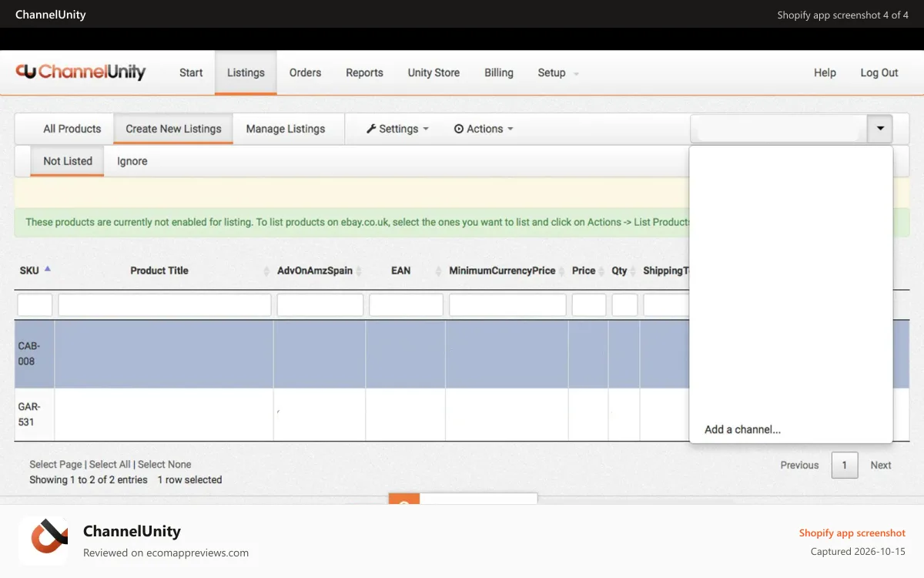Click the Select Page link
924x578 pixels.
55,464
